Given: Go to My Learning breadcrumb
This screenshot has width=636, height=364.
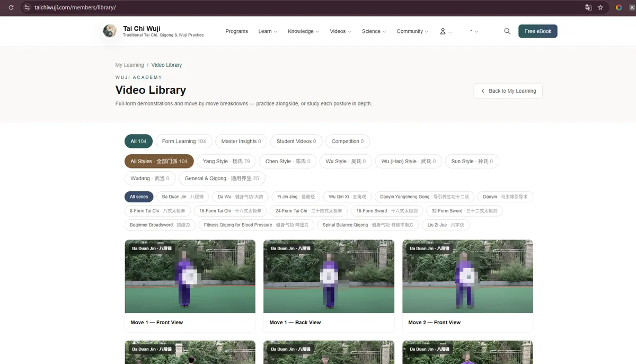Looking at the screenshot, I should coord(130,65).
